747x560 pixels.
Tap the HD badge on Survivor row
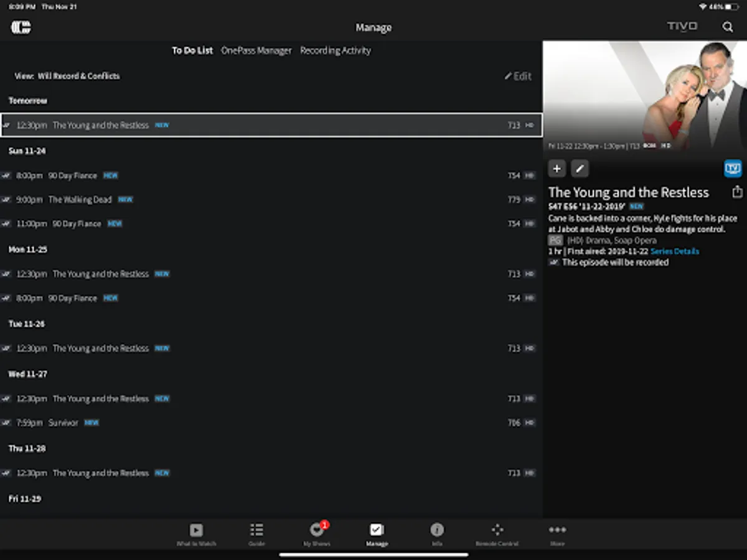pos(530,422)
